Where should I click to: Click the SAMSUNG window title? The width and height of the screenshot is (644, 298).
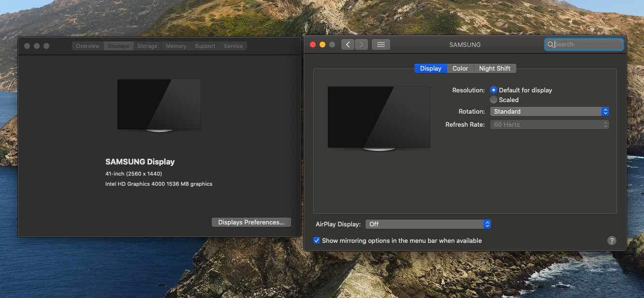click(465, 45)
